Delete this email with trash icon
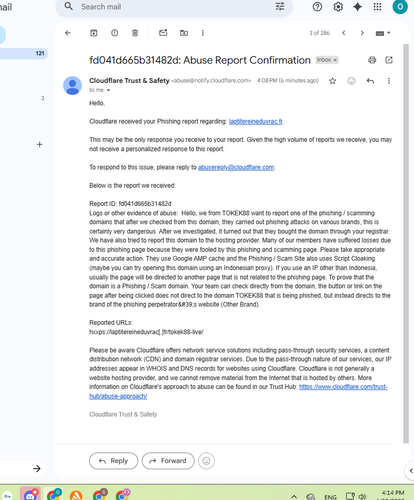Image resolution: width=414 pixels, height=500 pixels. point(135,33)
